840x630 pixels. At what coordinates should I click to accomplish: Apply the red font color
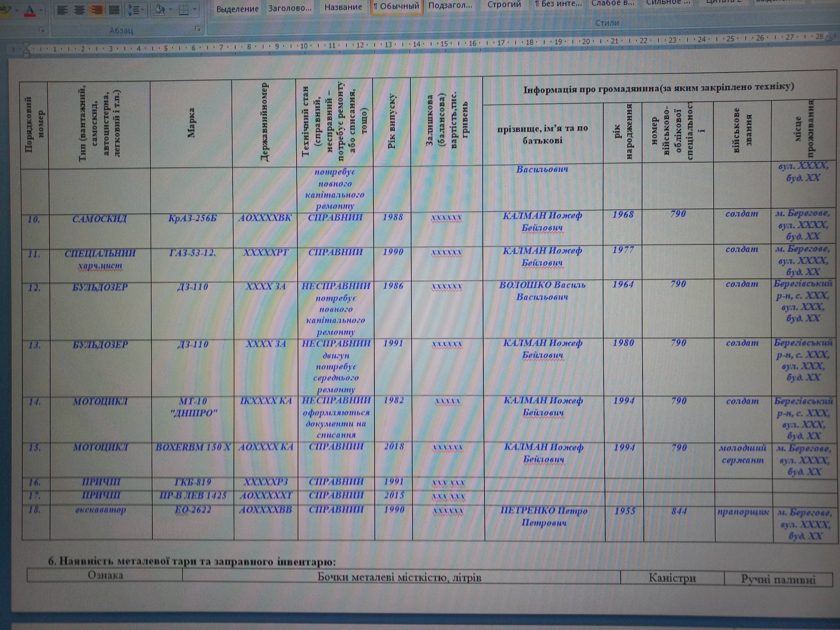(x=30, y=10)
